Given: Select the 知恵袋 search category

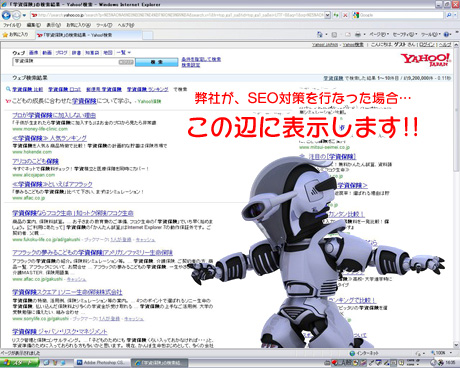Looking at the screenshot, I should click(x=92, y=53).
